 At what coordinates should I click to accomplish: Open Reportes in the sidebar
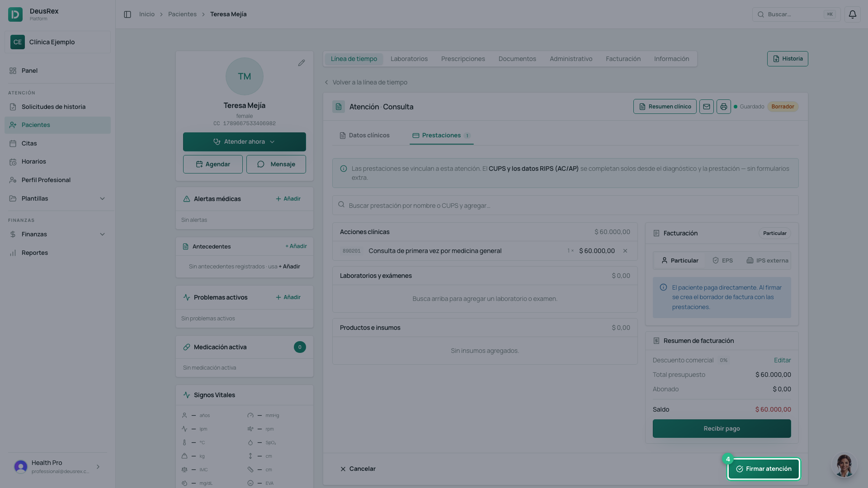tap(57, 253)
